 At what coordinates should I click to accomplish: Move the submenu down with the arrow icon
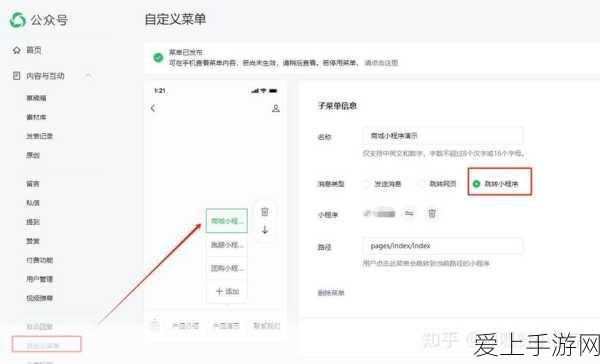(x=265, y=230)
